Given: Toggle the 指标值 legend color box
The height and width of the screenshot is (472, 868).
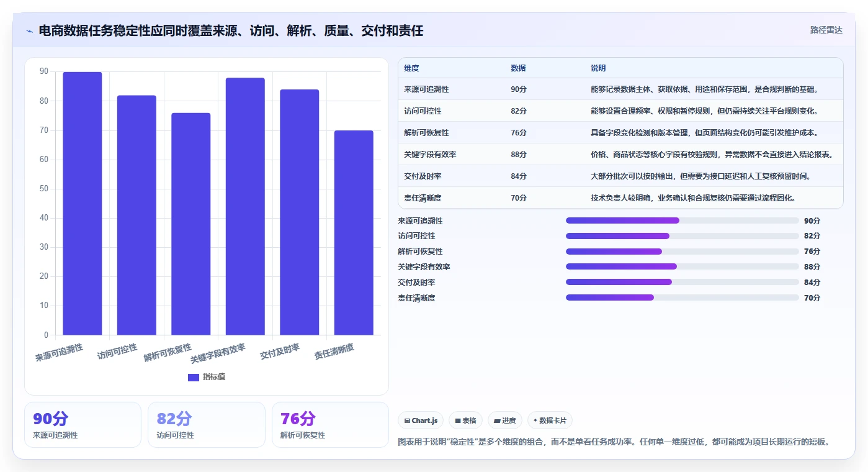Looking at the screenshot, I should pos(194,377).
